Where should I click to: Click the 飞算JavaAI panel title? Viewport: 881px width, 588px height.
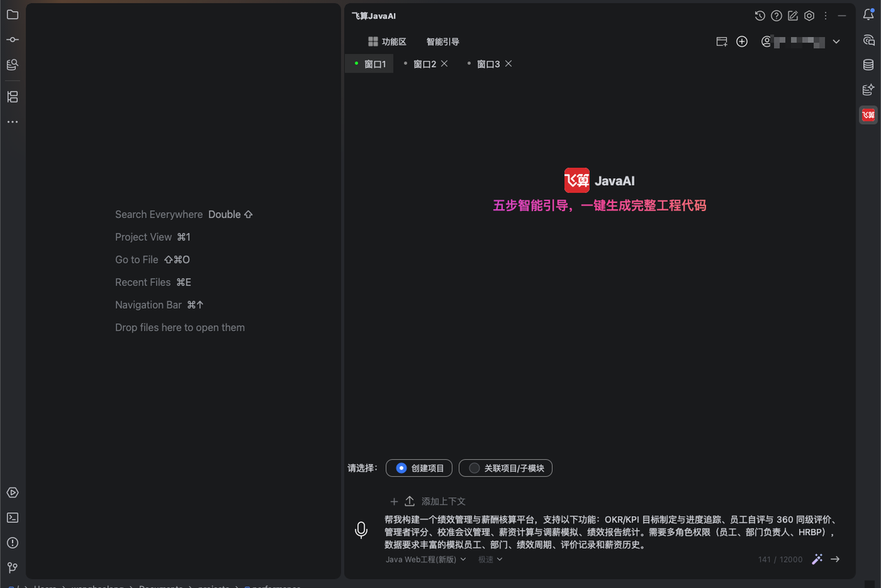tap(374, 16)
